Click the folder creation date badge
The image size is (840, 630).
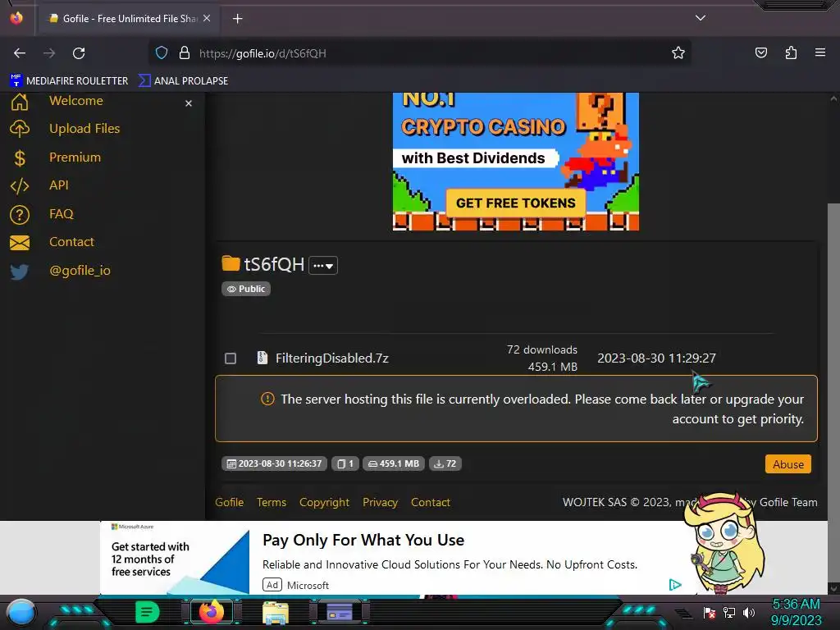[x=274, y=463]
